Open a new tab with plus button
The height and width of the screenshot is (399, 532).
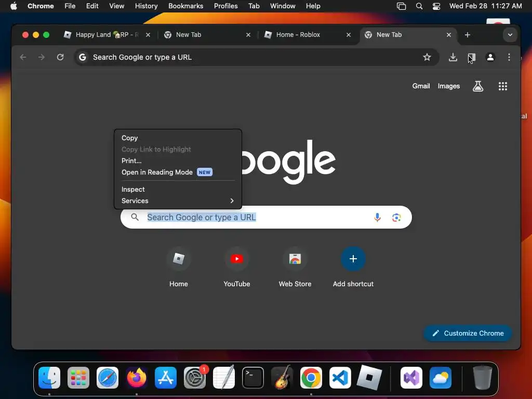click(x=468, y=35)
